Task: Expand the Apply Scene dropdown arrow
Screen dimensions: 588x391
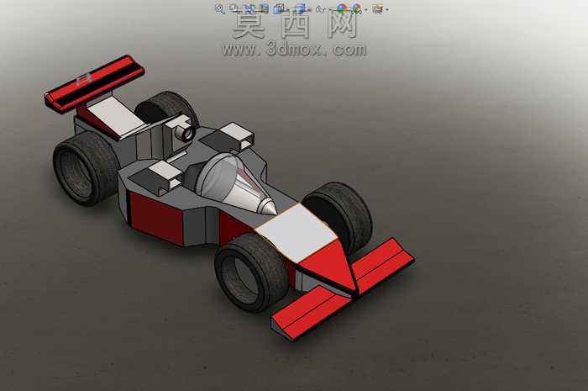Action: [366, 10]
